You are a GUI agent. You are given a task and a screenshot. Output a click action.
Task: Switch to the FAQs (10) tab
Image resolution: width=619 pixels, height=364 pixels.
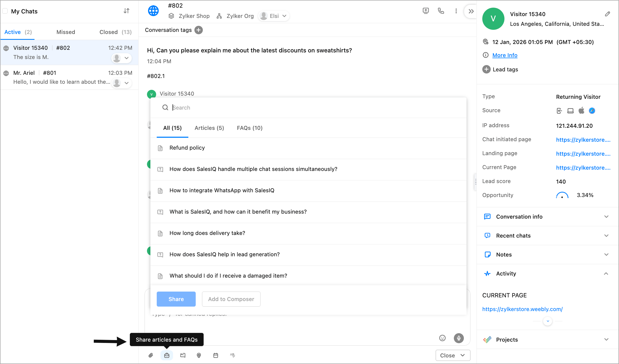[x=249, y=128]
